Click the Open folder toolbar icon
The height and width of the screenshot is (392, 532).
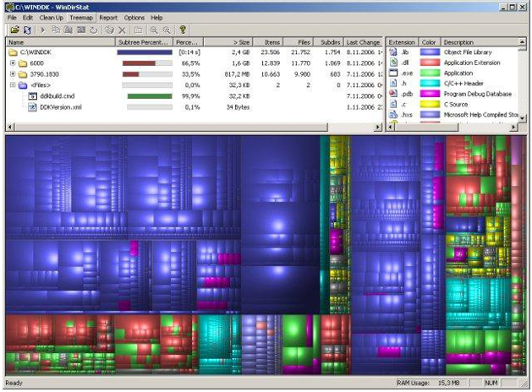[x=14, y=29]
